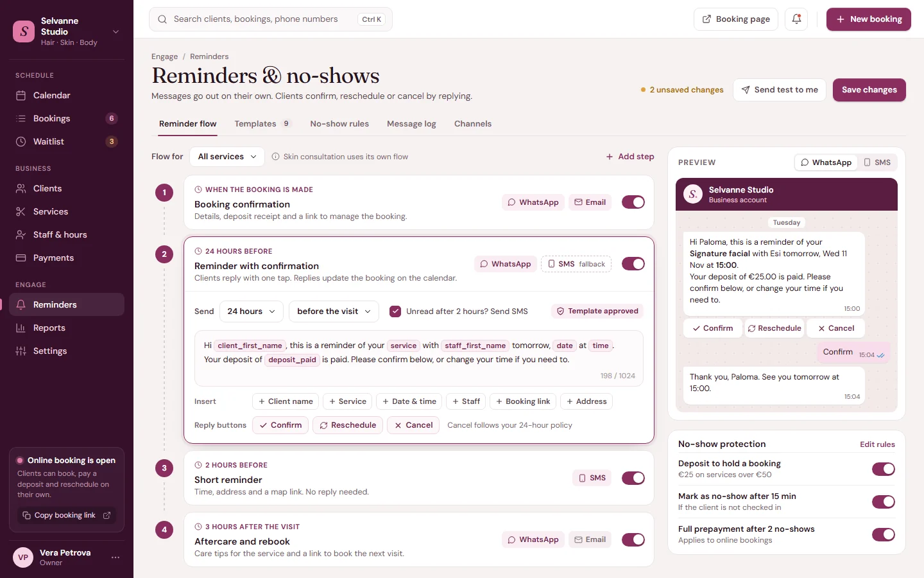Open Clients from the sidebar
This screenshot has width=924, height=578.
click(x=67, y=188)
